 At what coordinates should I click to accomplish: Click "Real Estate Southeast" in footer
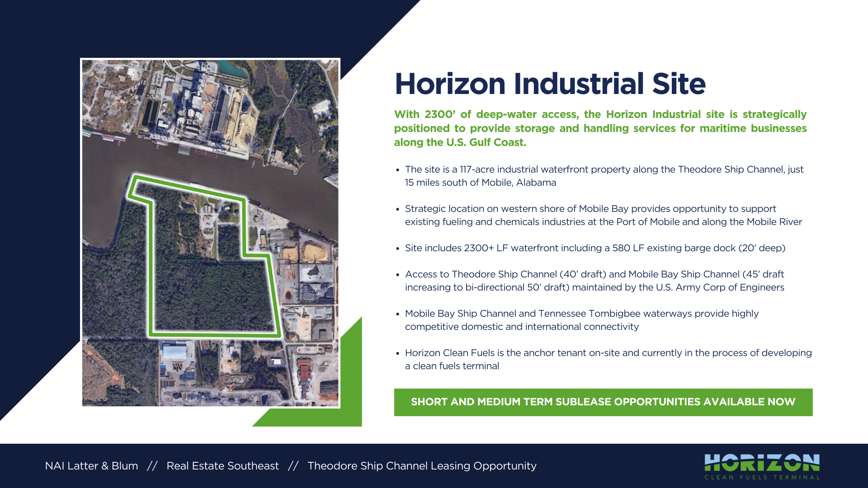pos(222,466)
